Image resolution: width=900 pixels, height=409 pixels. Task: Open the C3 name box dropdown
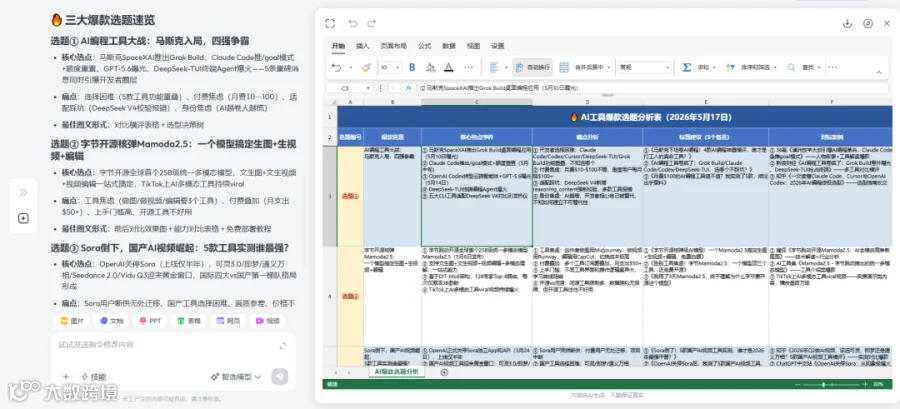point(368,88)
